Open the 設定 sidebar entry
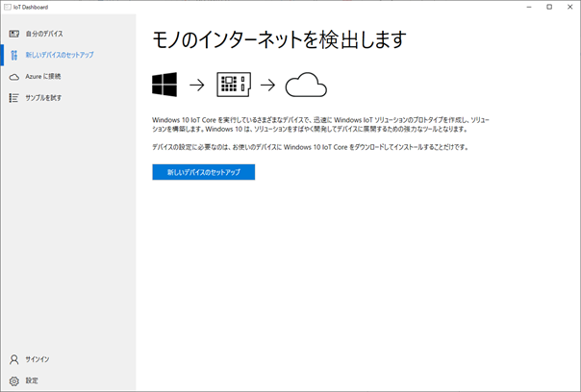 coord(32,380)
